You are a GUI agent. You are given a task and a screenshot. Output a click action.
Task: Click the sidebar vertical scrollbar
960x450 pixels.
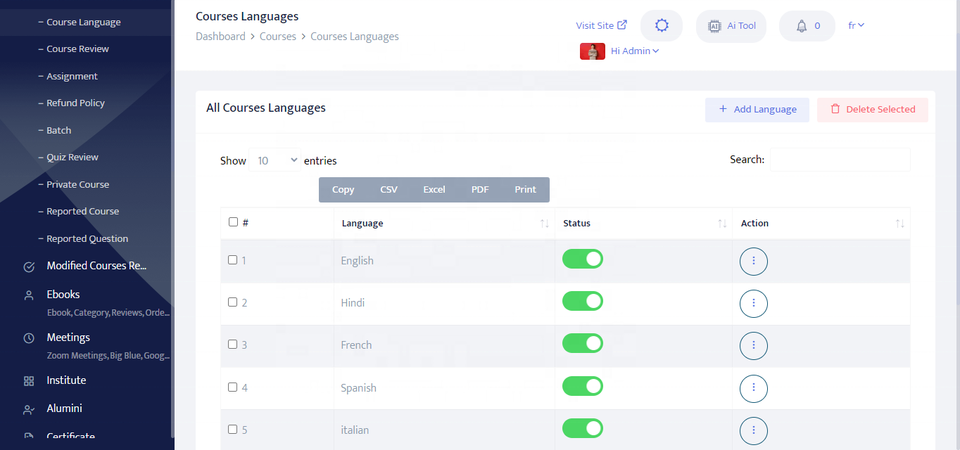[x=173, y=220]
